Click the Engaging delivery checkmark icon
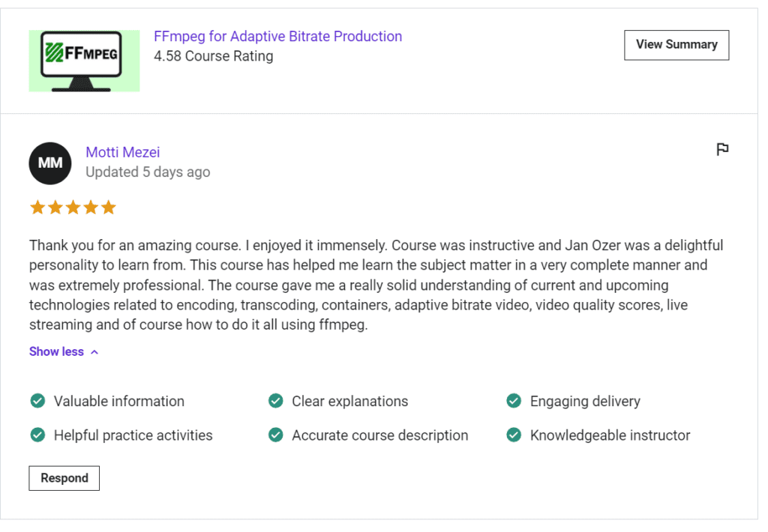The width and height of the screenshot is (768, 532). click(514, 401)
